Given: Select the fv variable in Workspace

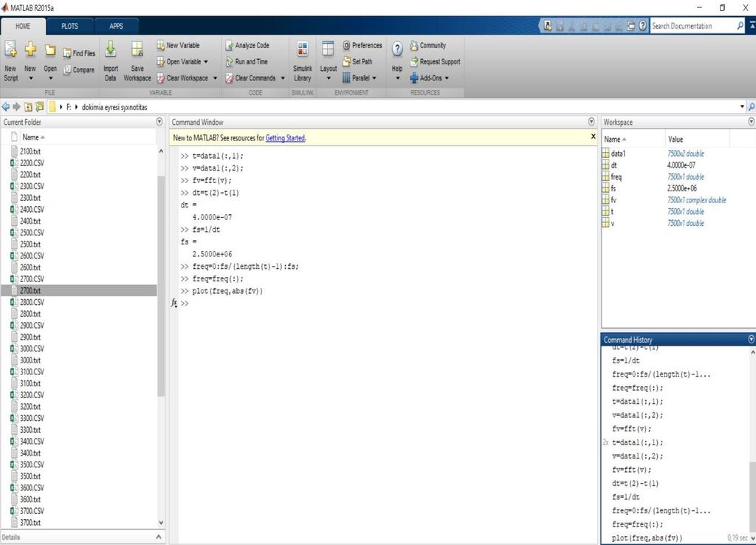Looking at the screenshot, I should pyautogui.click(x=614, y=200).
